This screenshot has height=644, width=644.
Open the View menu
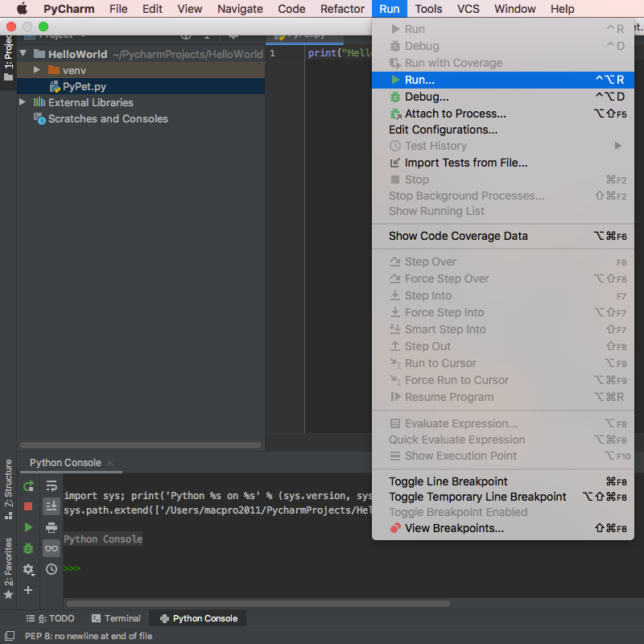click(190, 9)
